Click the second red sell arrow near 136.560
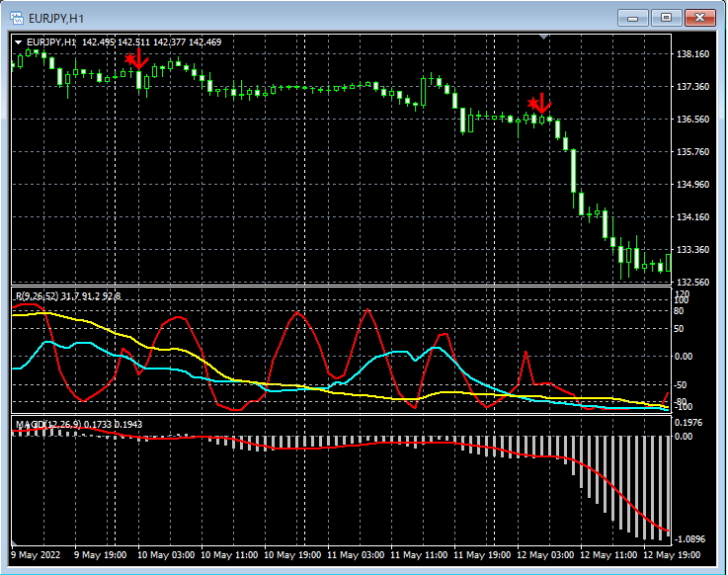Viewport: 728px width, 575px height. click(x=540, y=103)
